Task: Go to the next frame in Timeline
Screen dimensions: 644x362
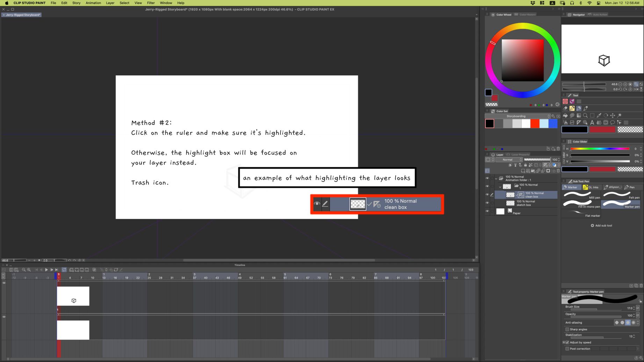Action: coord(51,270)
